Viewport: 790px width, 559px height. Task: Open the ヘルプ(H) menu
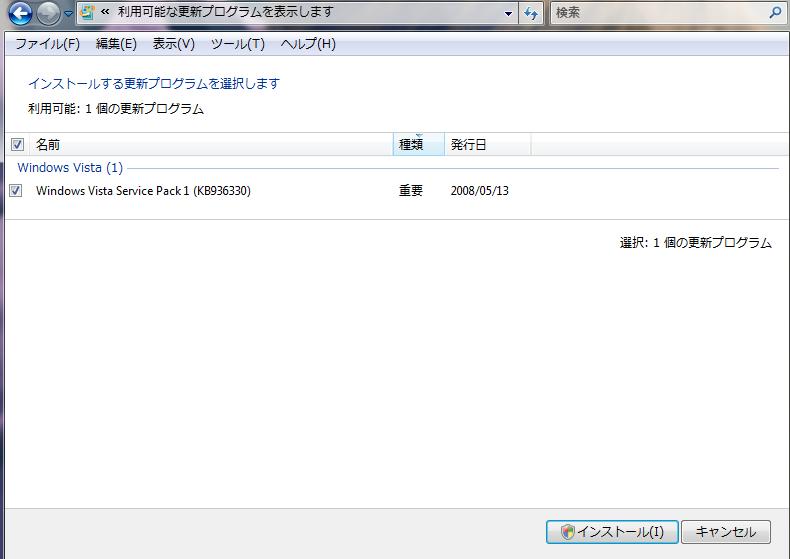point(308,44)
